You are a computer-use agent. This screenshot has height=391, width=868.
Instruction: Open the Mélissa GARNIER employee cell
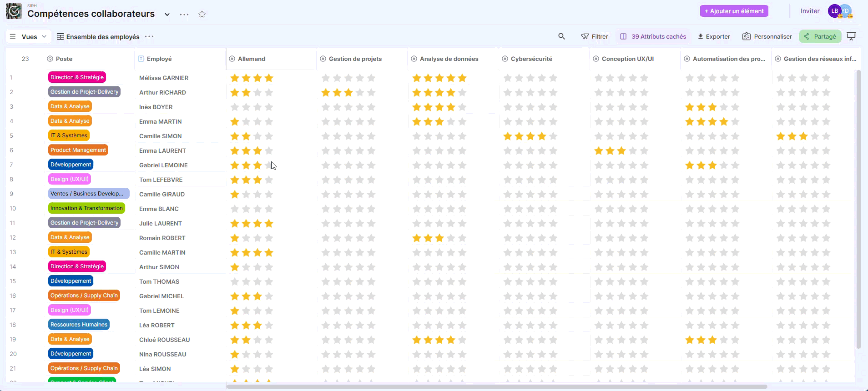(164, 78)
